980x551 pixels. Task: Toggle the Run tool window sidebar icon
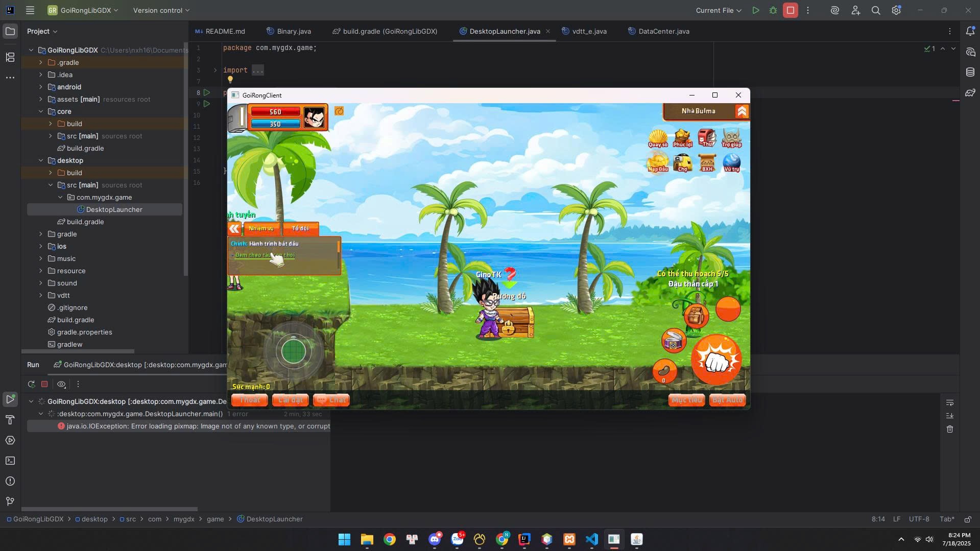point(10,399)
